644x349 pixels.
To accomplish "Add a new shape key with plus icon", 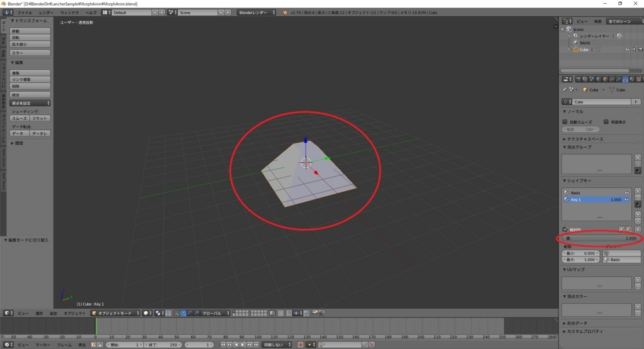I will click(x=638, y=191).
